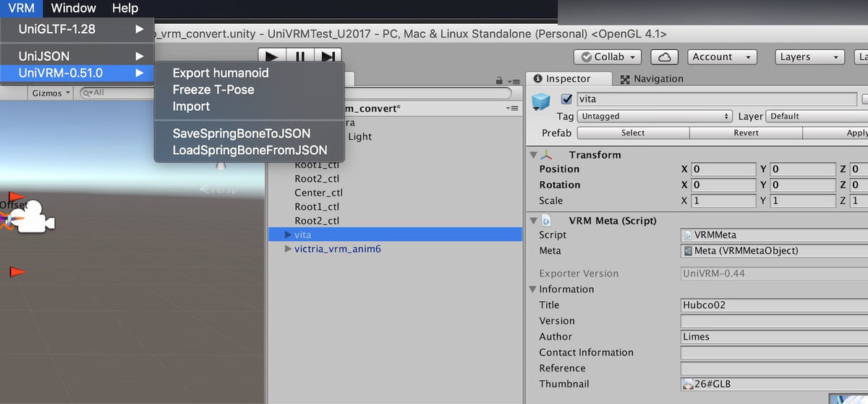
Task: Click the empty Version field
Action: [x=774, y=321]
